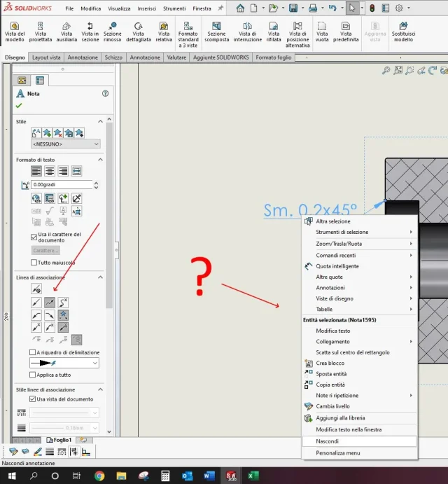This screenshot has width=448, height=484.
Task: Check A riquadro di delimitazione option
Action: [32, 352]
